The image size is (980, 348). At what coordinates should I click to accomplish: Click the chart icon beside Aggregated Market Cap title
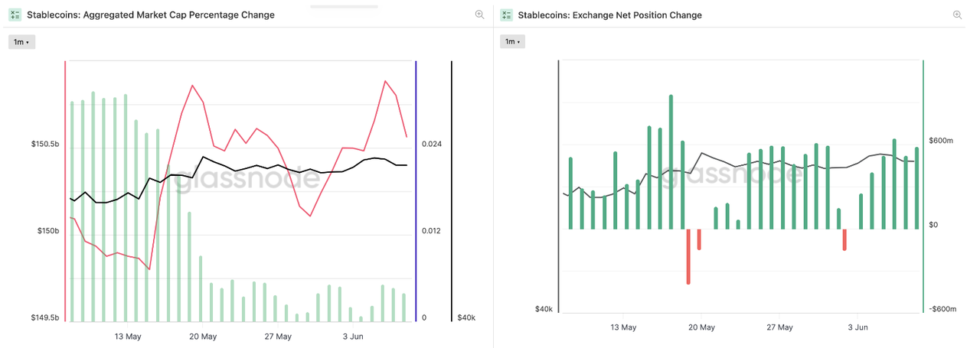pos(15,15)
